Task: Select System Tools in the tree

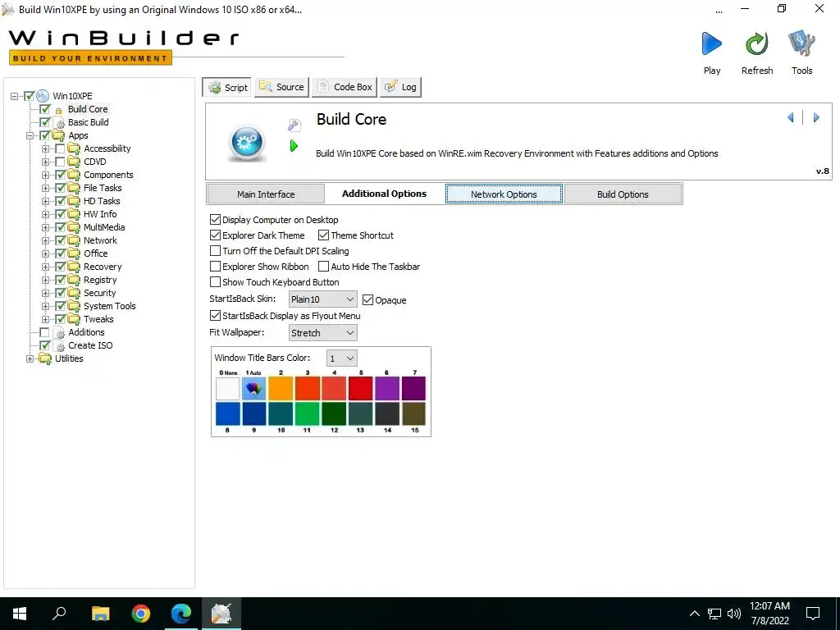Action: (110, 306)
